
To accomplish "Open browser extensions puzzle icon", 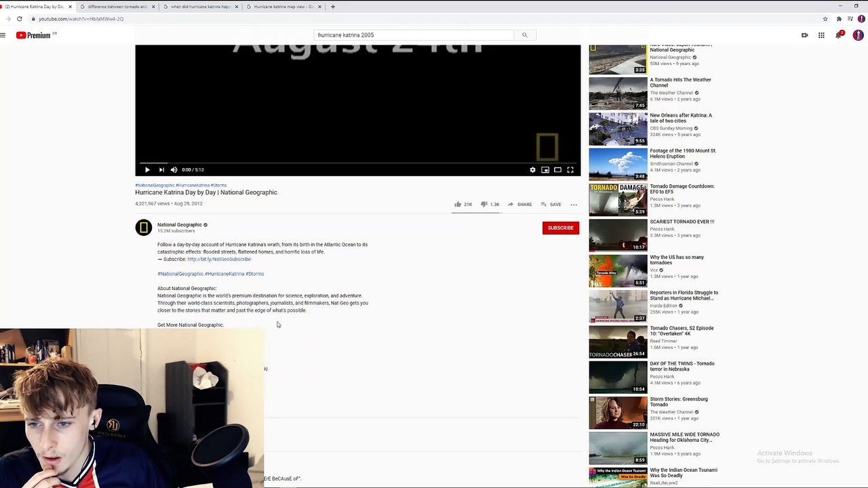I will 839,19.
